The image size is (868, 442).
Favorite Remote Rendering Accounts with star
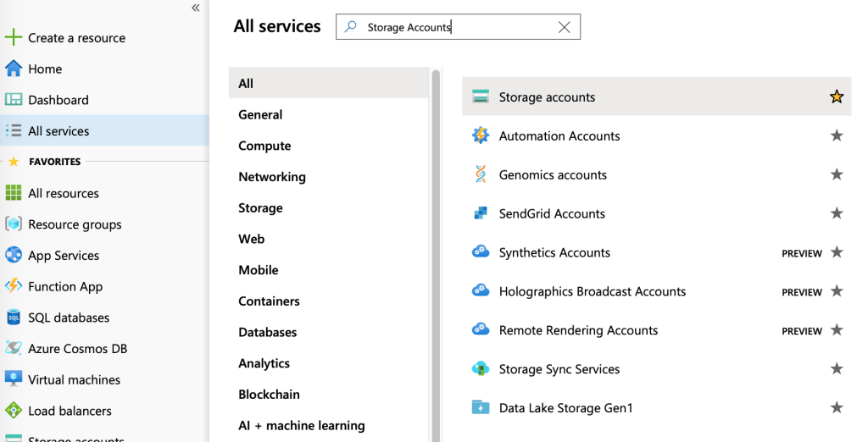click(x=837, y=329)
